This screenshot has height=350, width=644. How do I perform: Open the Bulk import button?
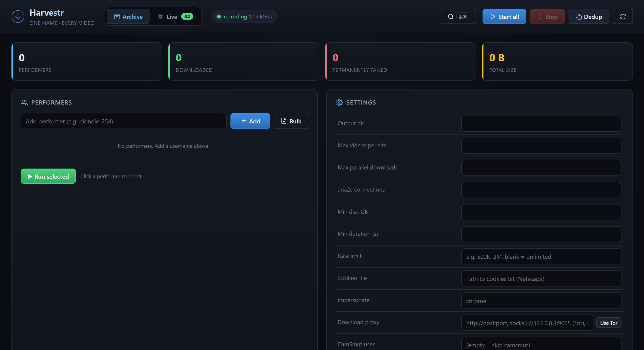[x=291, y=121]
